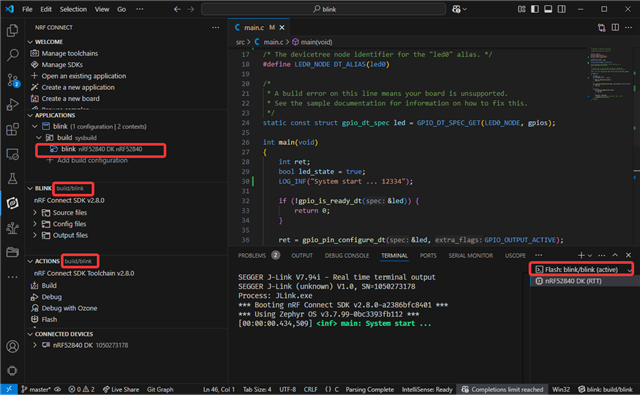This screenshot has height=395, width=640.
Task: Collapse the blink application tree node
Action: [35, 126]
